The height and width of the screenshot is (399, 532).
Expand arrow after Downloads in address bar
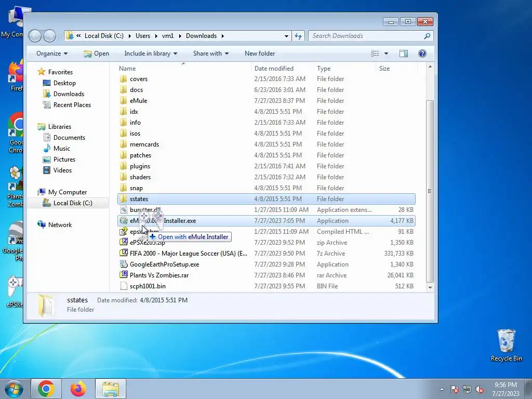click(222, 36)
